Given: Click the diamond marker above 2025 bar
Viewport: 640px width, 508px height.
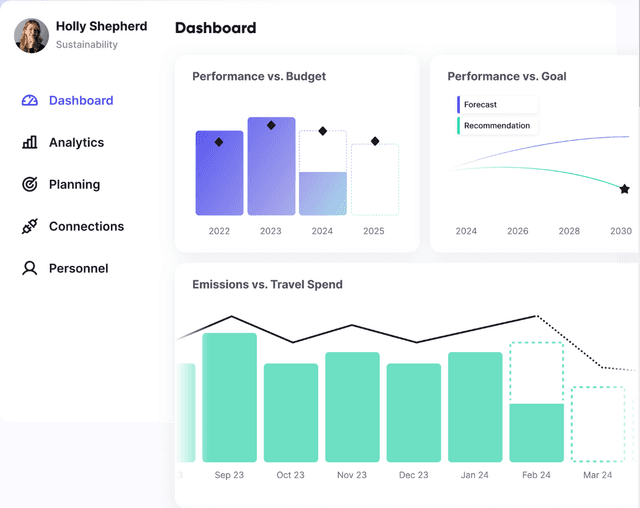Looking at the screenshot, I should pos(375,141).
